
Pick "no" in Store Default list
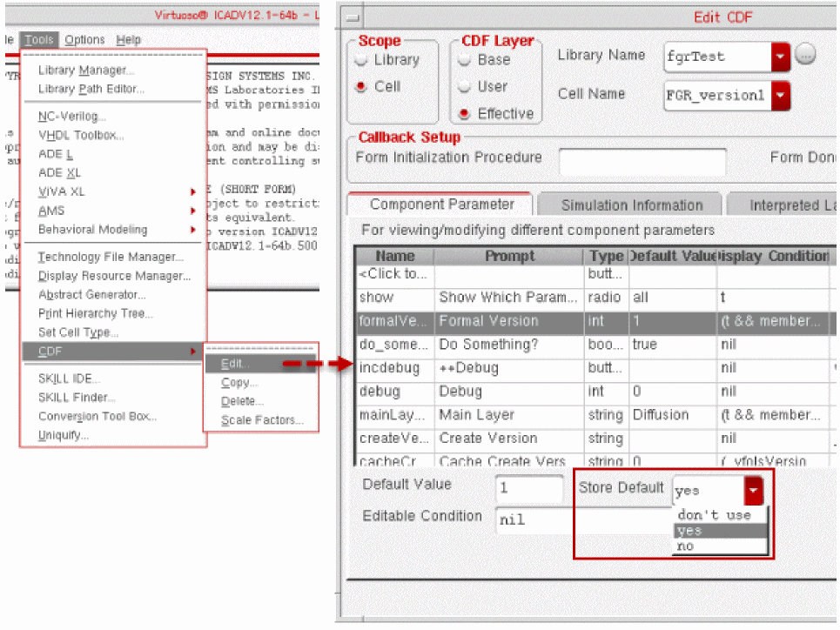685,546
